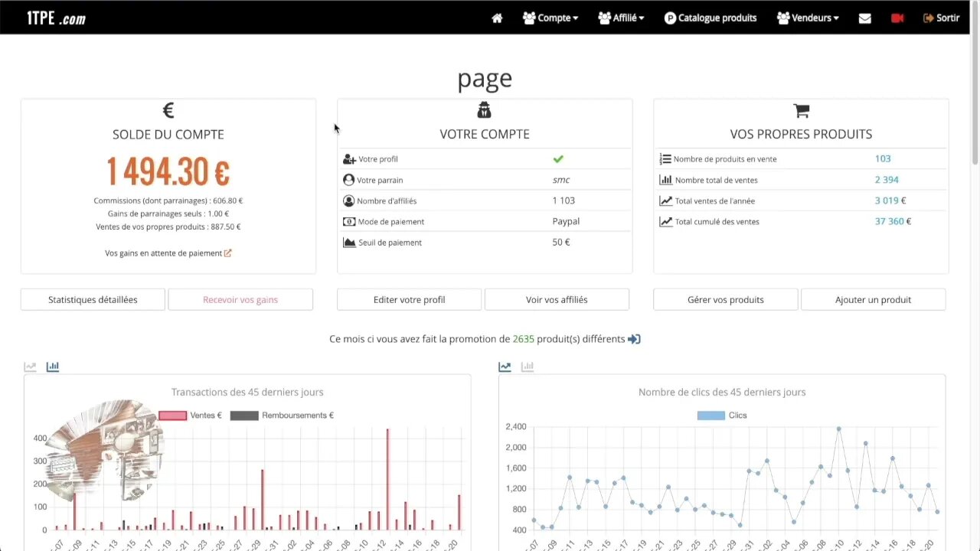The height and width of the screenshot is (551, 980).
Task: Click the Statistiques détaillées button
Action: pyautogui.click(x=93, y=299)
